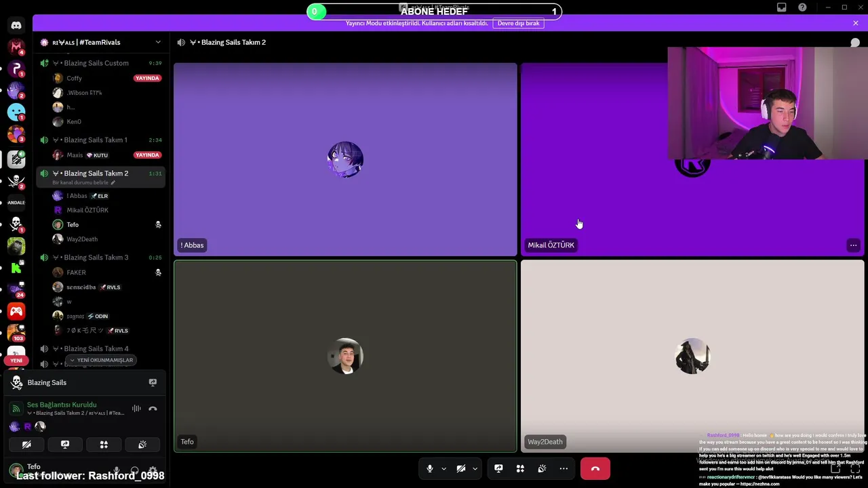Open soundboard in voice status panel
The height and width of the screenshot is (488, 868).
tap(142, 445)
